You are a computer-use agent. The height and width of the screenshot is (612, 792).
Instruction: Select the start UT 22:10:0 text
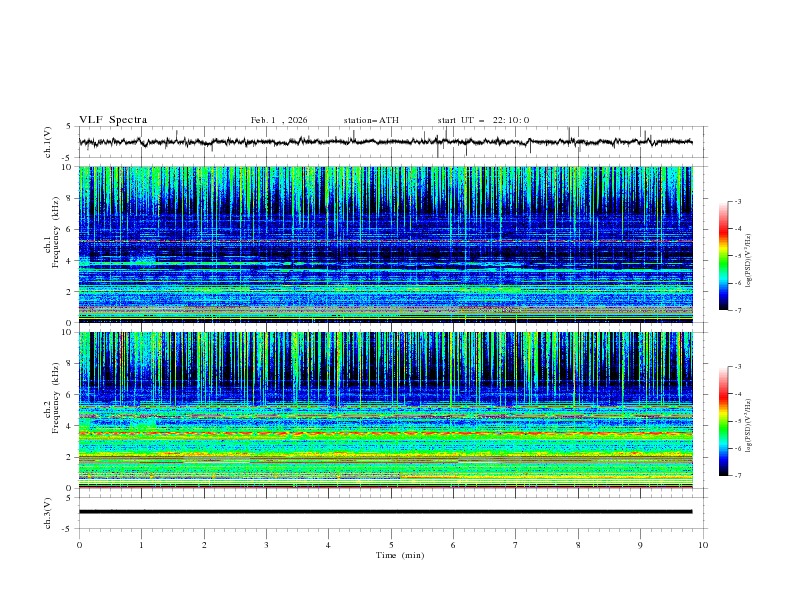pyautogui.click(x=483, y=120)
